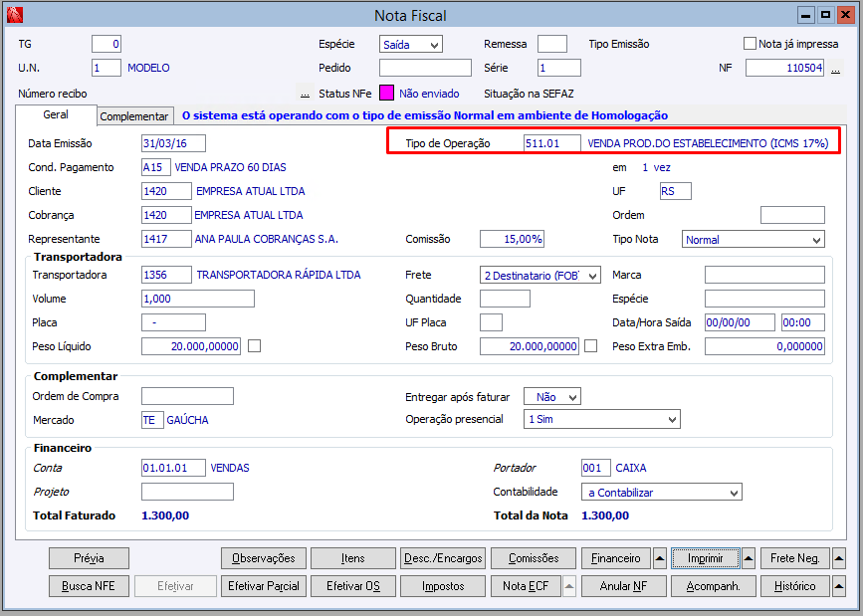Click the up arrow beside Imprimir button
Screen dimensions: 863x616
749,558
